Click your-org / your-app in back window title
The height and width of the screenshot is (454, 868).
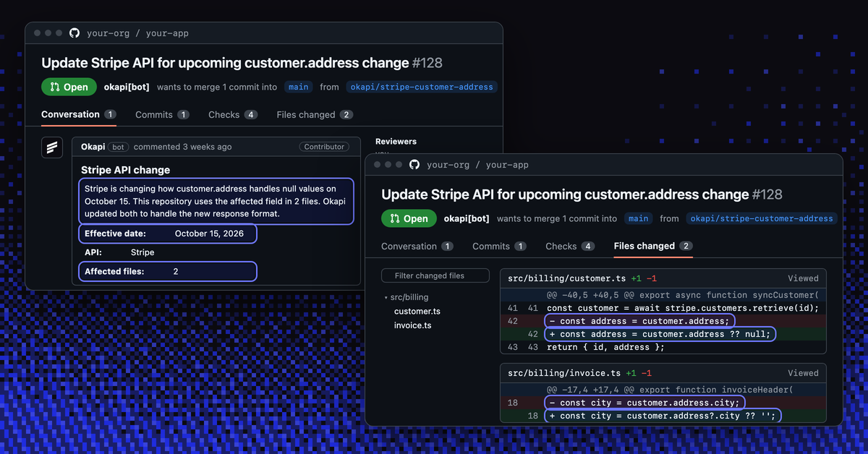click(x=137, y=33)
